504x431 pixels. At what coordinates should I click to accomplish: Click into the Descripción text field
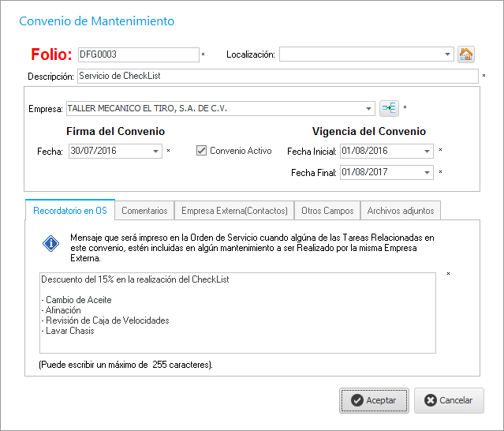click(277, 77)
